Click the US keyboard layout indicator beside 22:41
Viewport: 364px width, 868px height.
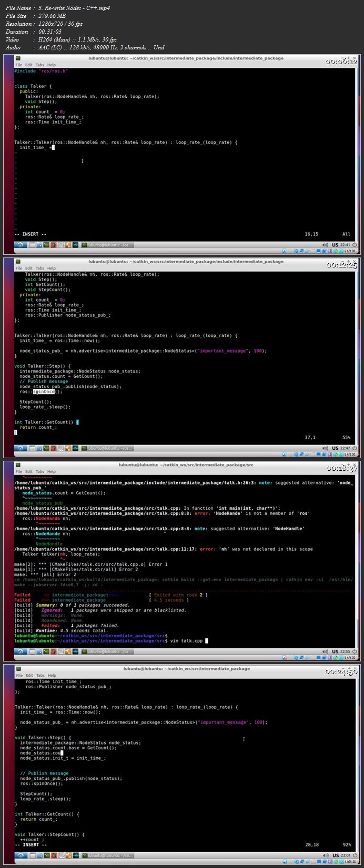tap(335, 245)
